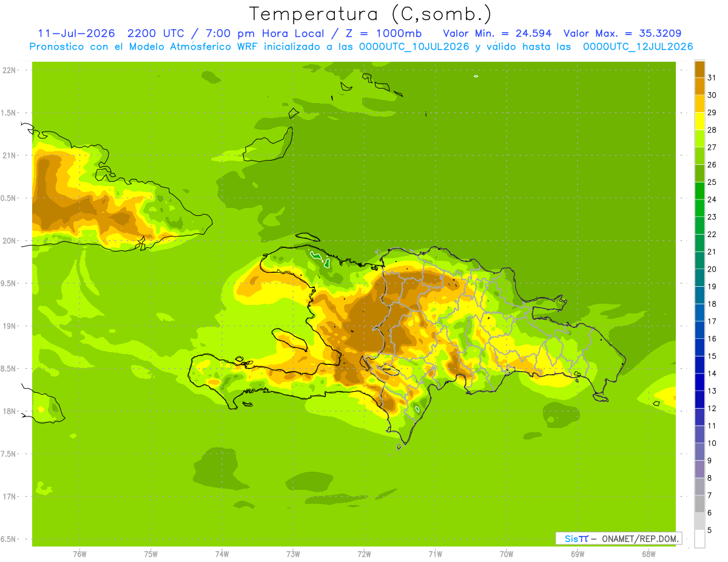The width and height of the screenshot is (728, 562).
Task: Click the '71W' longitude axis label
Action: click(x=435, y=554)
